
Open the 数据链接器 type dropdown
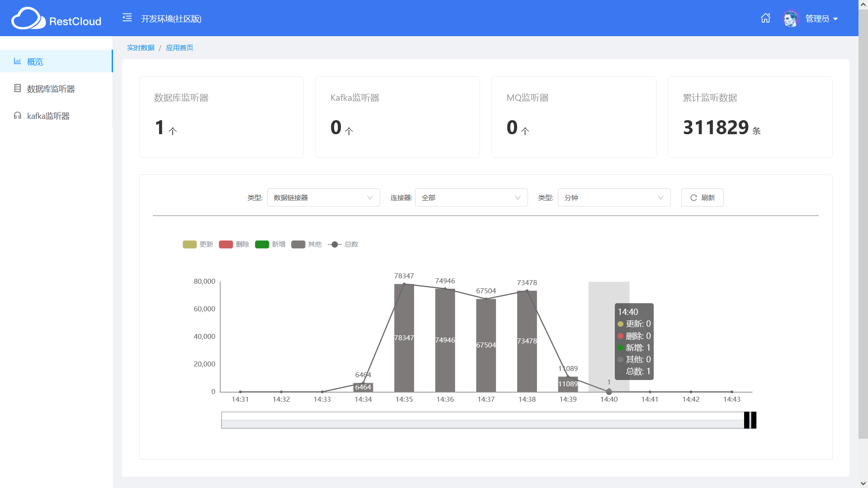pyautogui.click(x=323, y=198)
